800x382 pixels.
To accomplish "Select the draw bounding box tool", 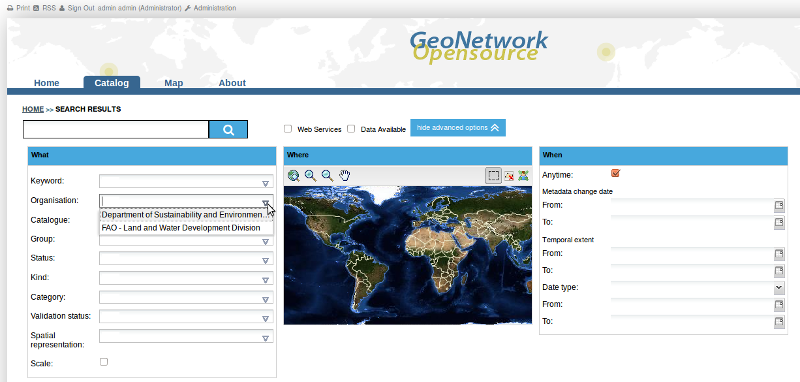I will pos(493,176).
